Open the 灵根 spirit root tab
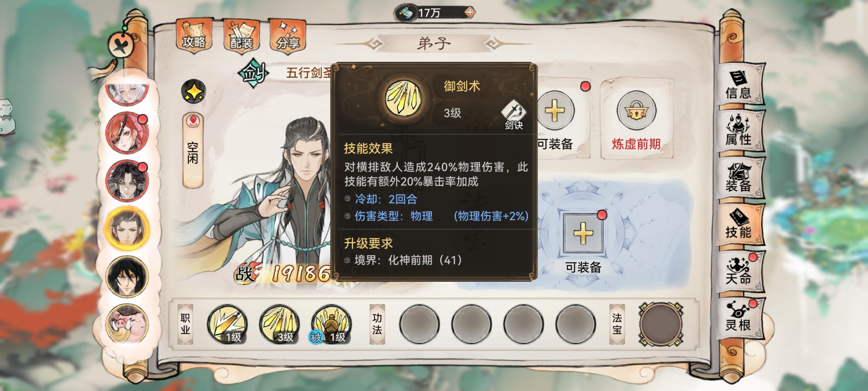This screenshot has width=868, height=391. click(x=740, y=317)
